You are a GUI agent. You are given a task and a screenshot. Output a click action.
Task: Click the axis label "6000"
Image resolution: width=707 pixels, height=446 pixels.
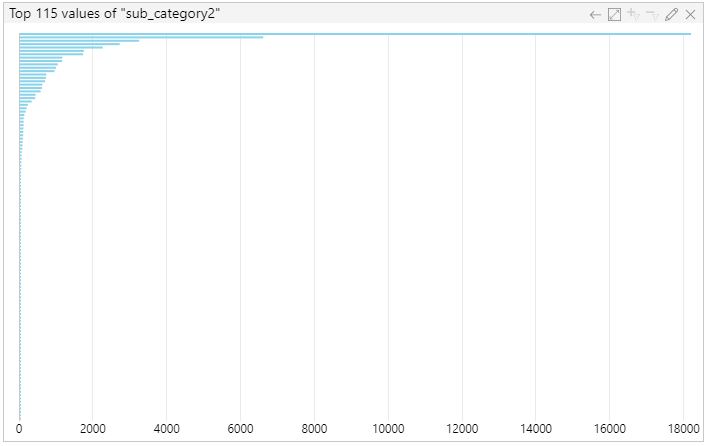coord(240,429)
